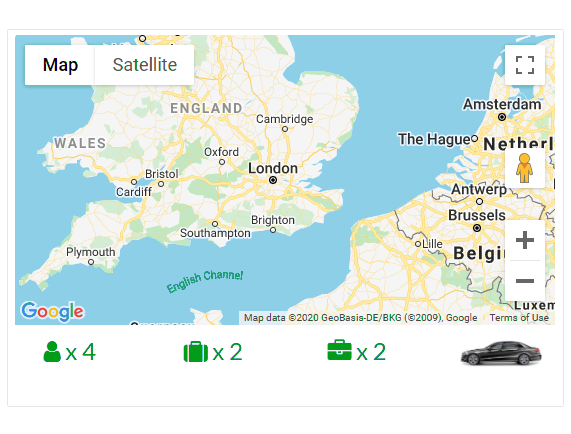Viewport: 571px width, 434px height.
Task: Click the Brussels city marker
Action: click(x=477, y=228)
